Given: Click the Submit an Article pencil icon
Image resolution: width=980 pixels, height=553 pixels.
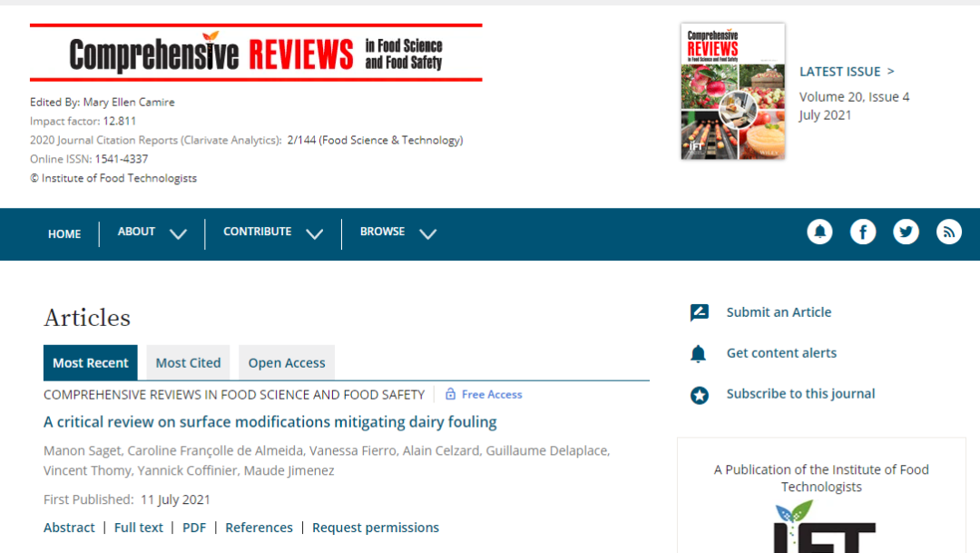Looking at the screenshot, I should 700,312.
